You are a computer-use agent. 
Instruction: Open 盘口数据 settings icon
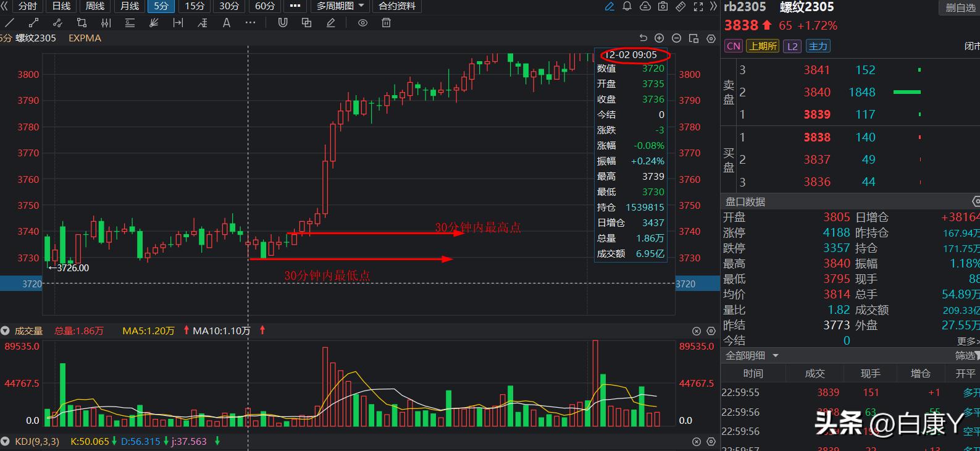[x=975, y=201]
